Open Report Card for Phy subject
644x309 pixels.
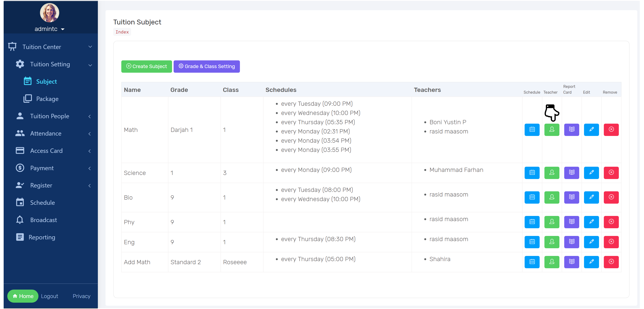coord(571,222)
